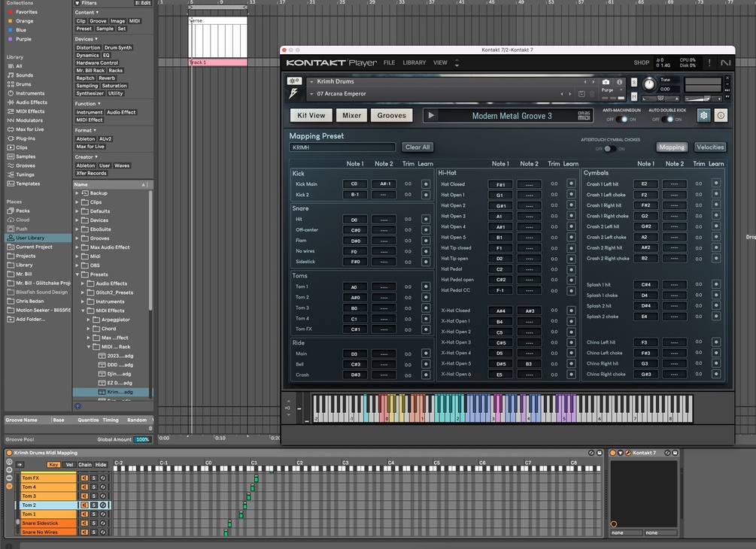Solo the Tom FX chain
Viewport: 756px width, 549px height.
click(x=94, y=478)
